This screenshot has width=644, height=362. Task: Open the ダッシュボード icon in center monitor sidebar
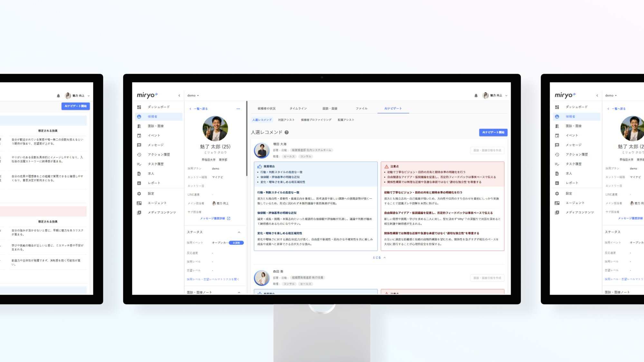tap(139, 107)
